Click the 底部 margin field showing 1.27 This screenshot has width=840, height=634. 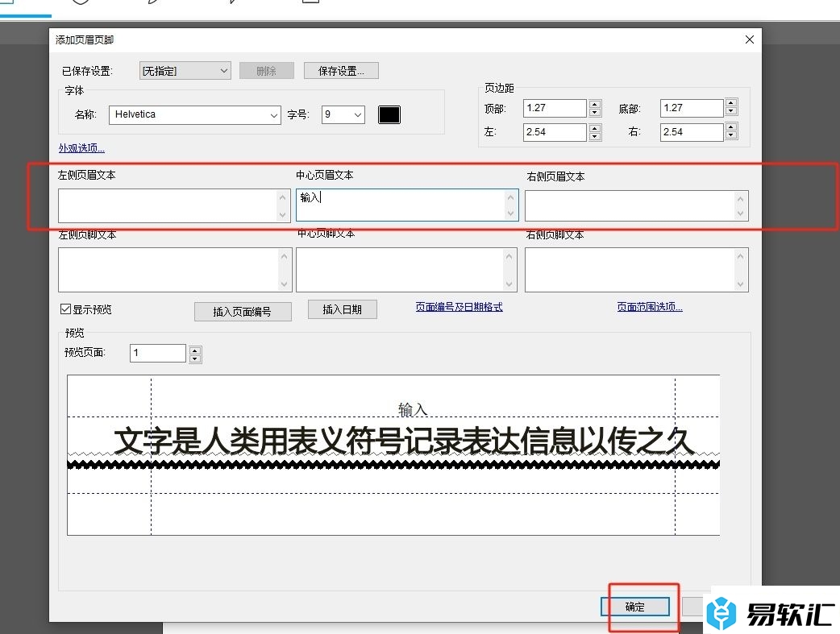tap(692, 108)
